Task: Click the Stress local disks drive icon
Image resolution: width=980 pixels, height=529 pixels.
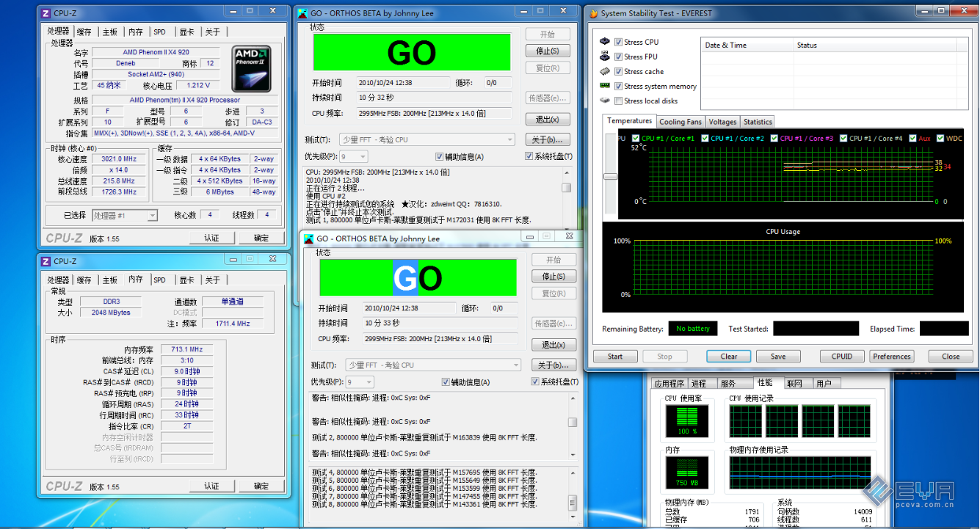Action: coord(605,101)
